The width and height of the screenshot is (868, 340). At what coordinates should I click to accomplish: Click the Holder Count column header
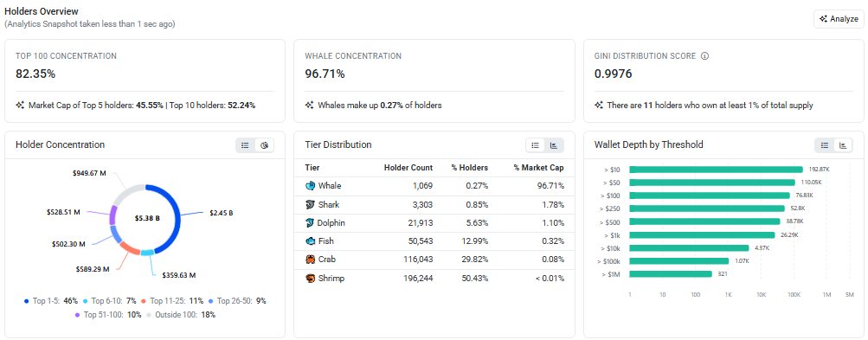point(408,168)
